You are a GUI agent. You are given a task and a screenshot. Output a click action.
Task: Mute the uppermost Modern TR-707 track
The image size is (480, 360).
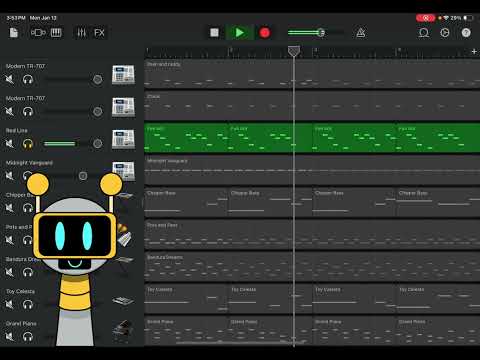(x=10, y=79)
